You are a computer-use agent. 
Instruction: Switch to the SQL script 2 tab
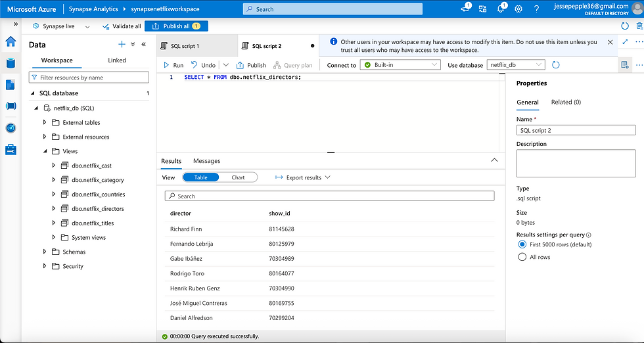point(278,46)
